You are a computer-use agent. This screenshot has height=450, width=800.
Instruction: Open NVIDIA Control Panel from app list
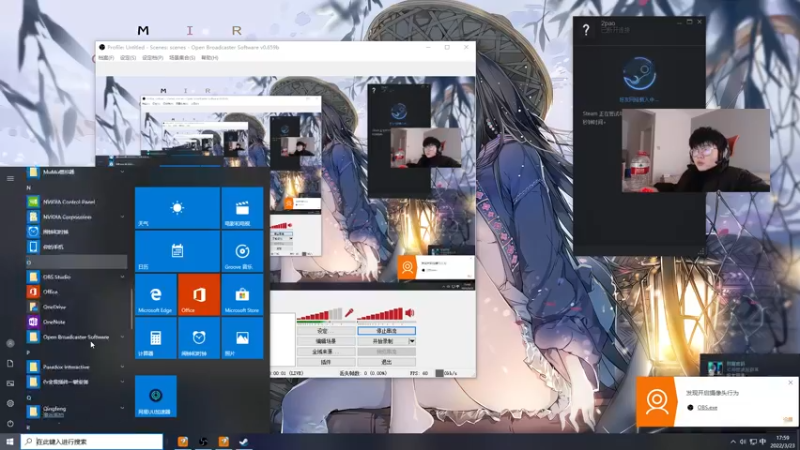(77, 202)
